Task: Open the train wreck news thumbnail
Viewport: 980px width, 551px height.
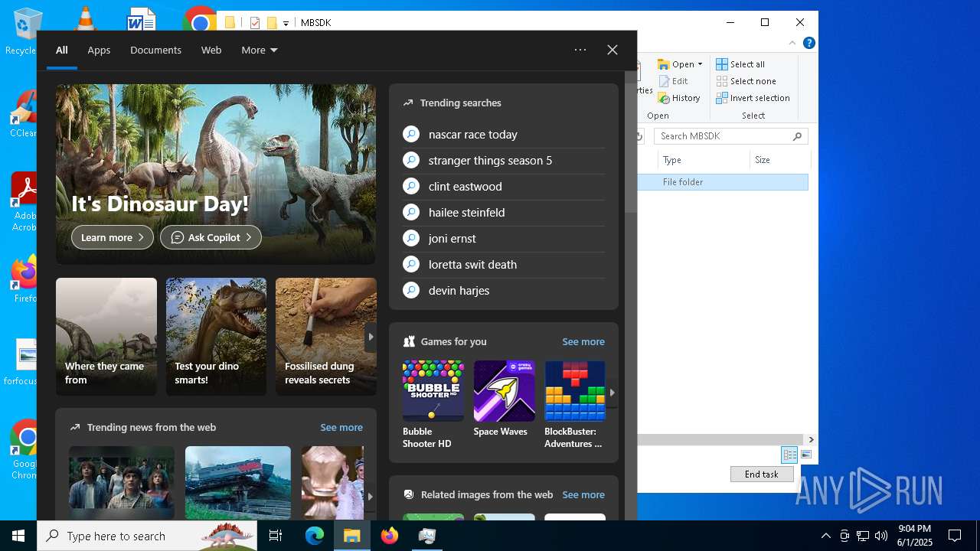Action: pos(238,483)
